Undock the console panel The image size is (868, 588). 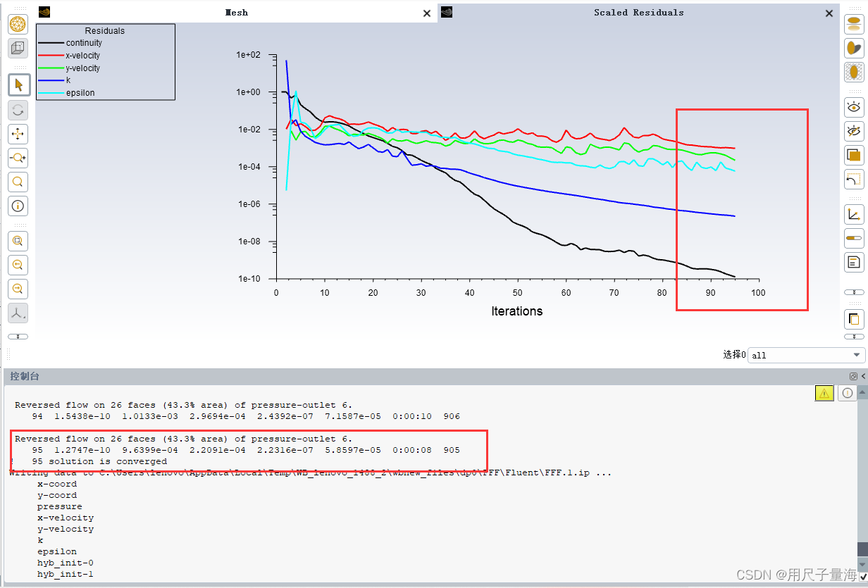(x=854, y=377)
